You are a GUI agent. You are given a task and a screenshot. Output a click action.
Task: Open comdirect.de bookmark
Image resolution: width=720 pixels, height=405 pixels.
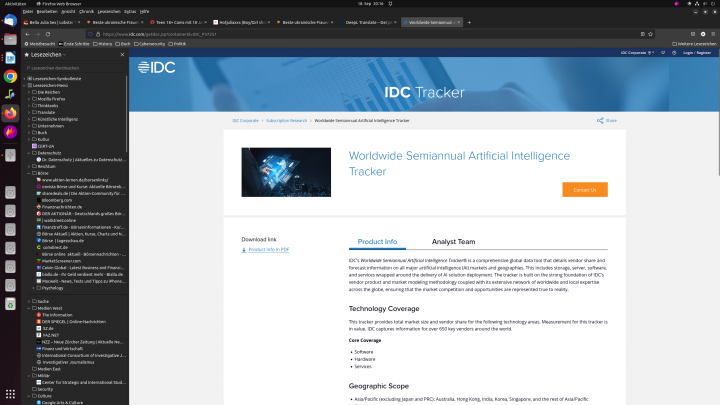point(55,248)
